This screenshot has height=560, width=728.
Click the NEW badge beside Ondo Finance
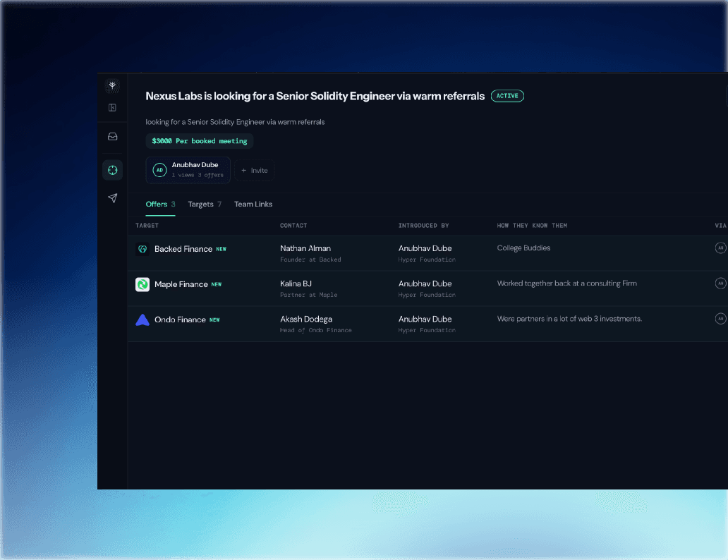(x=214, y=320)
